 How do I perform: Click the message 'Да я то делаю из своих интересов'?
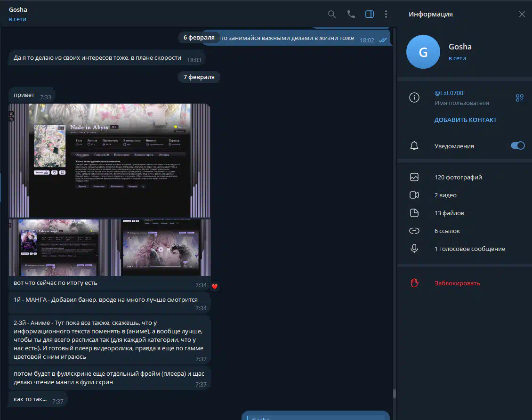pos(107,58)
